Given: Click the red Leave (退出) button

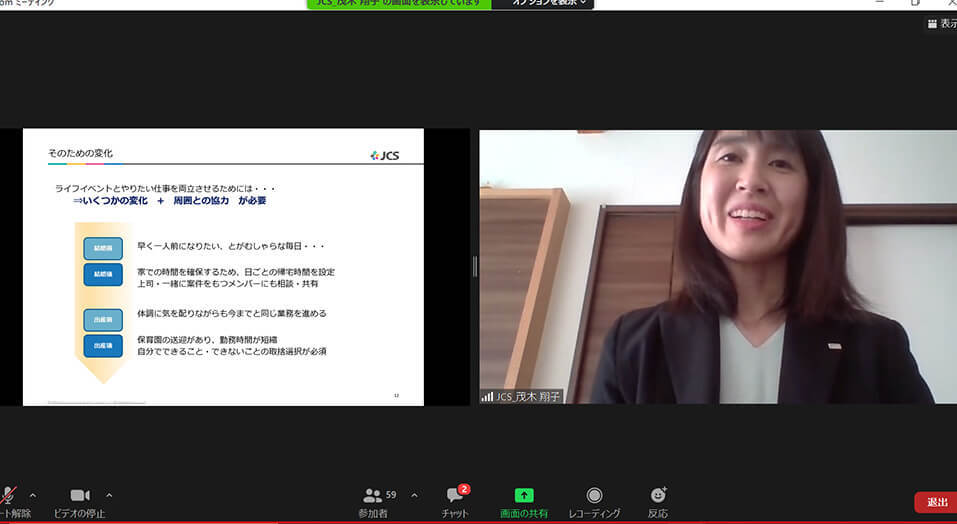Looking at the screenshot, I should tap(936, 502).
